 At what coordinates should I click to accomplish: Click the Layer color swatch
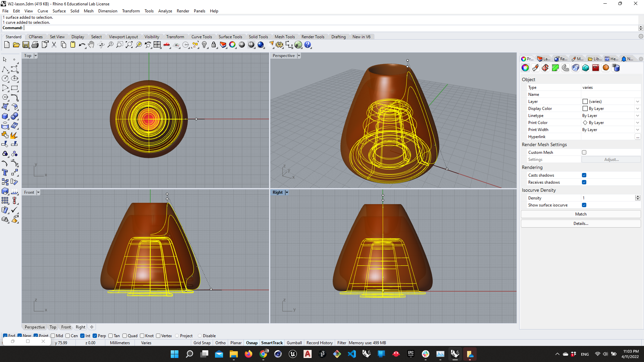point(585,102)
